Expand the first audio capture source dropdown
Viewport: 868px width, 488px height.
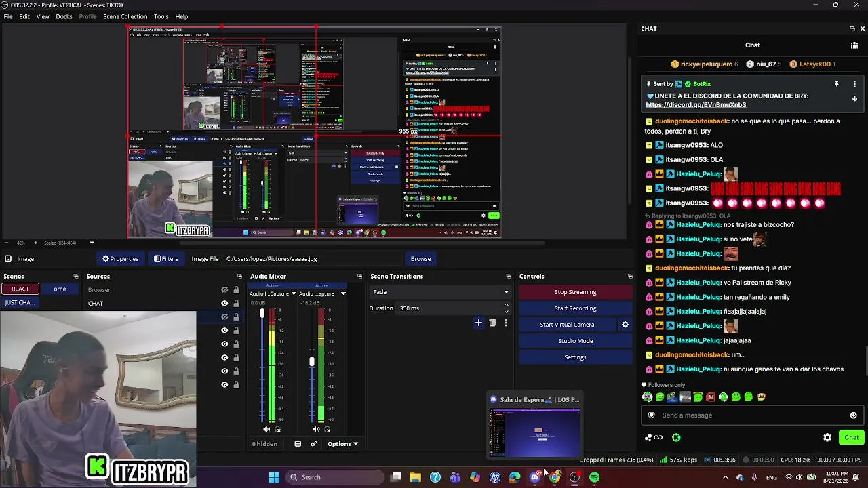click(293, 293)
